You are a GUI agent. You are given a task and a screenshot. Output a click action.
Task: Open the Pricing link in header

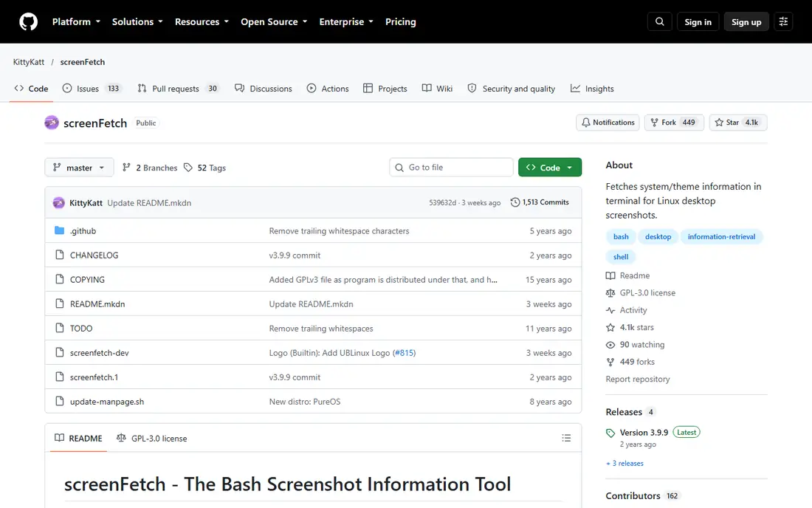[400, 21]
